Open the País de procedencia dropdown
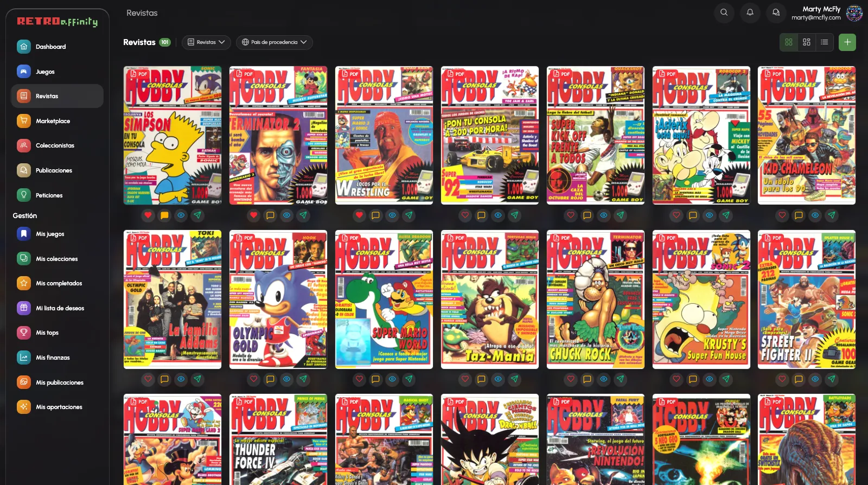 (274, 42)
